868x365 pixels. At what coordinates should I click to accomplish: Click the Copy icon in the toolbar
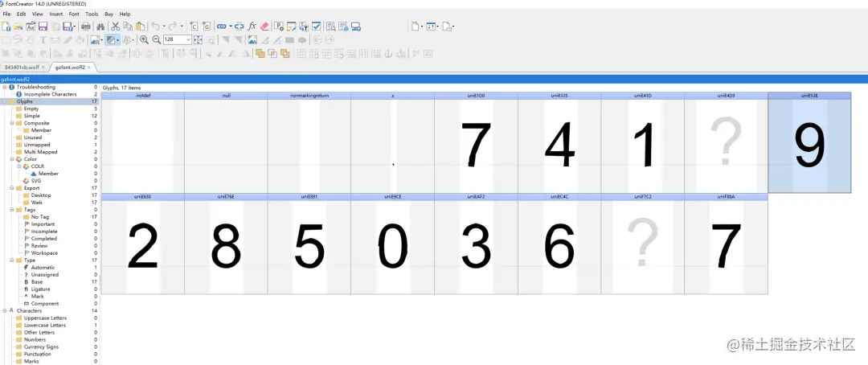pos(127,26)
